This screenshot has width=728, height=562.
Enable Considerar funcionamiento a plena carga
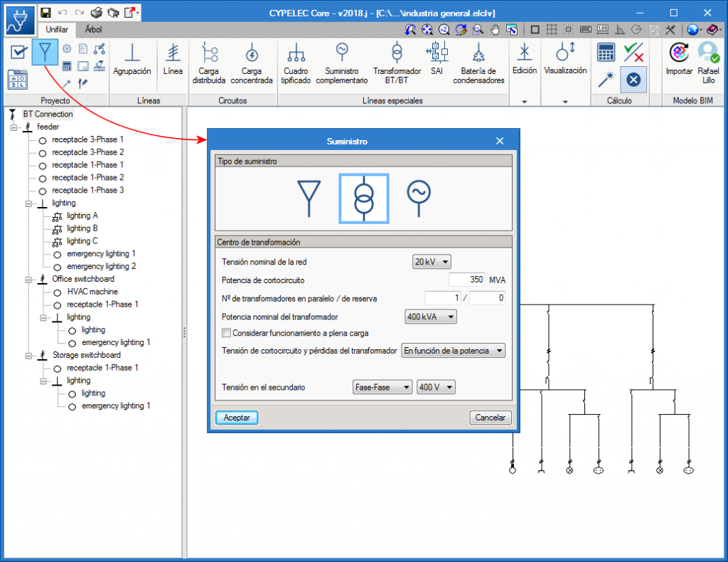227,333
